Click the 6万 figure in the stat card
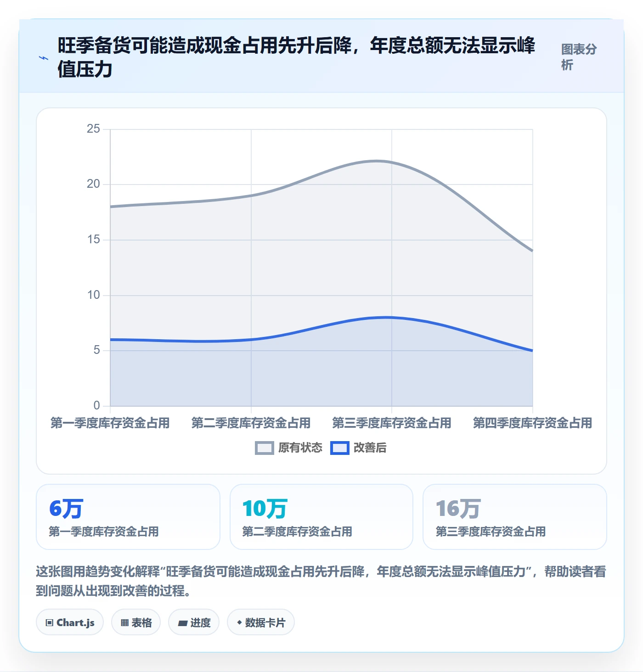This screenshot has height=672, width=643. click(66, 509)
